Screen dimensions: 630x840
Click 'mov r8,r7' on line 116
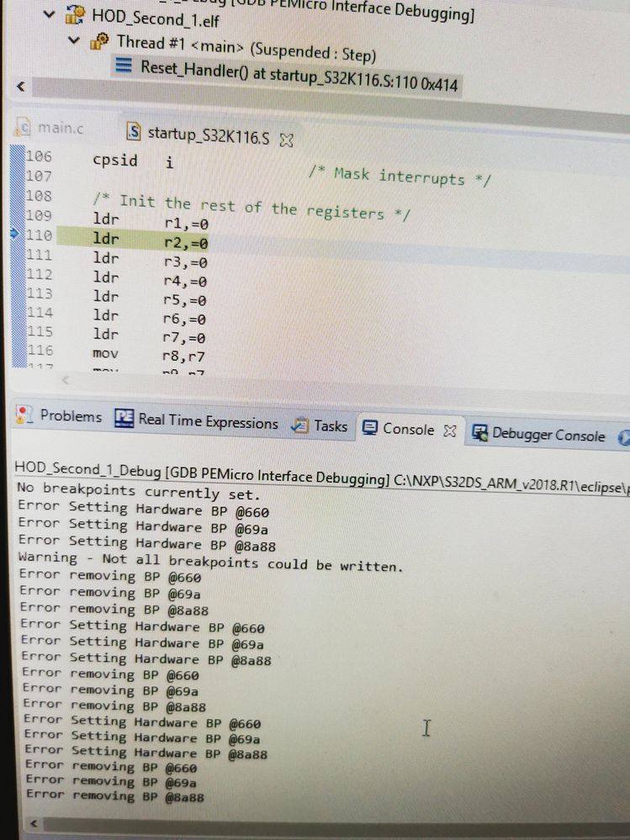point(148,354)
